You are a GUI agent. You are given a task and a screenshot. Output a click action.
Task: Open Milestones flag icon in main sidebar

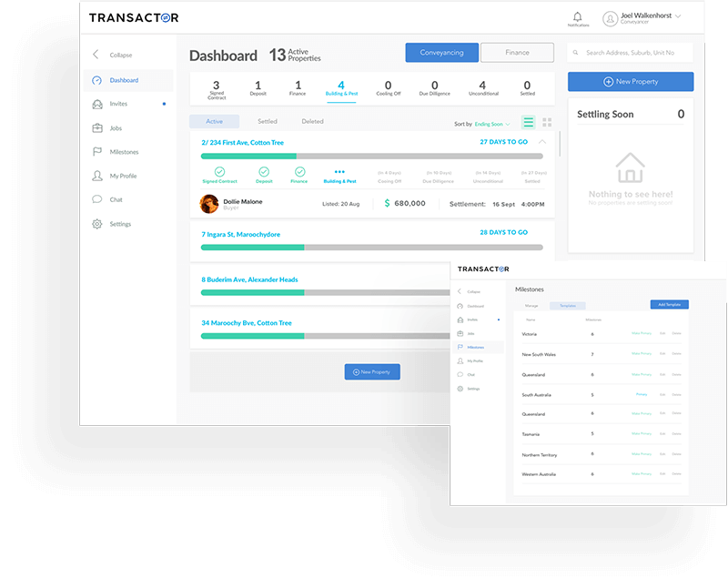[x=97, y=152]
